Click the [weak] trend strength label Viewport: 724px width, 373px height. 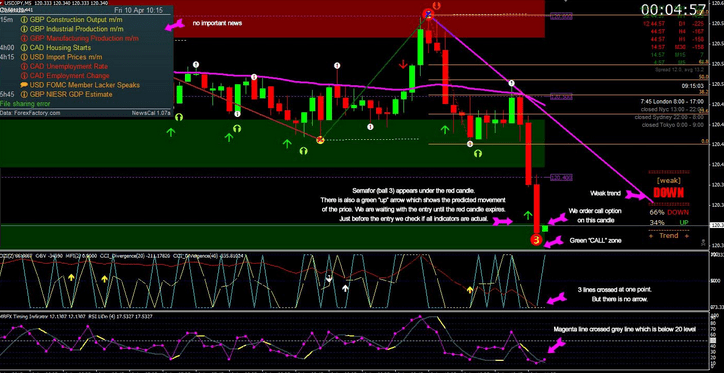point(669,180)
